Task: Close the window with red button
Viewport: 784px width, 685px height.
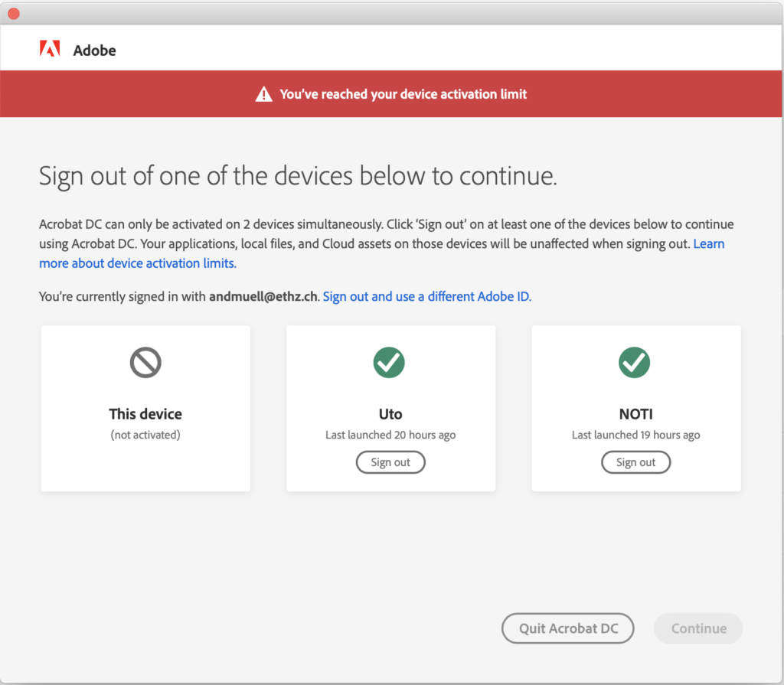Action: coord(14,14)
